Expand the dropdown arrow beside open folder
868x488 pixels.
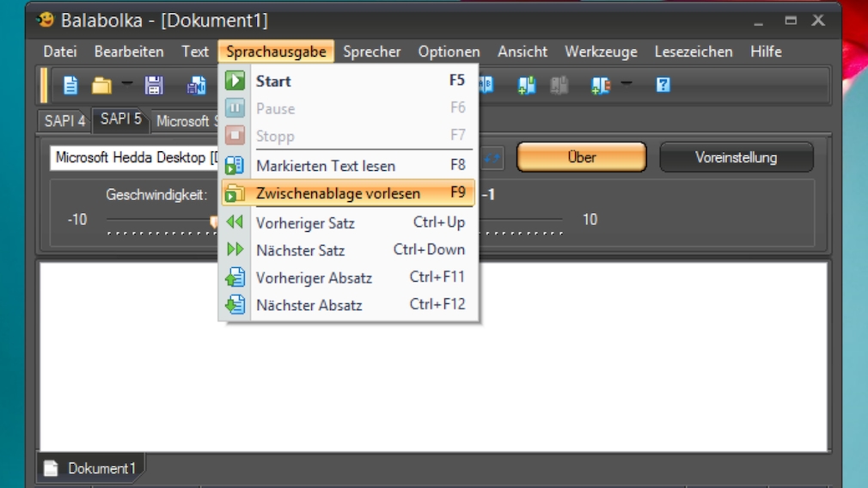126,85
